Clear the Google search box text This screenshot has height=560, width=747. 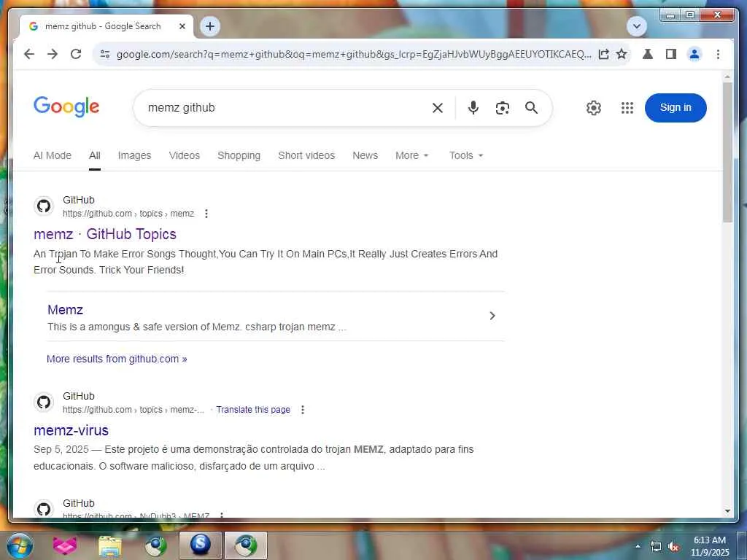click(x=438, y=108)
